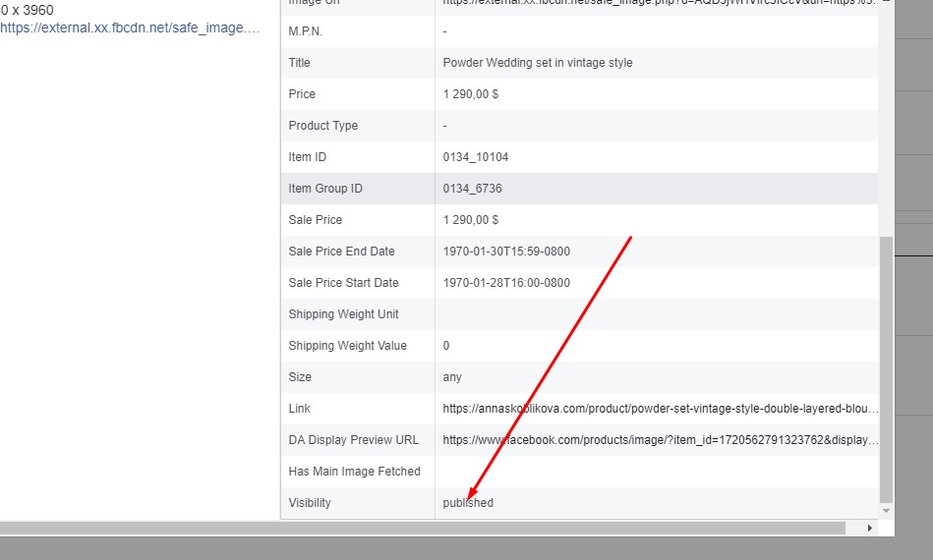
Task: Click the 'Size' row label
Action: click(x=300, y=377)
